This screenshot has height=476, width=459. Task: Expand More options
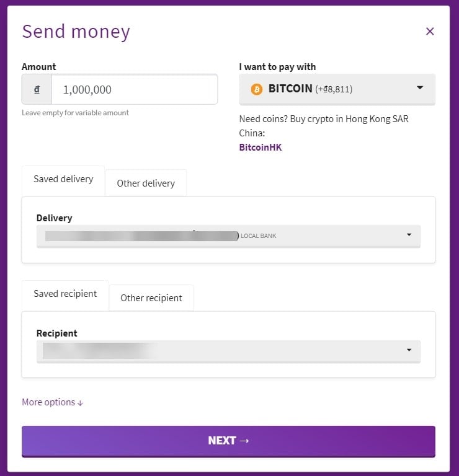point(48,402)
